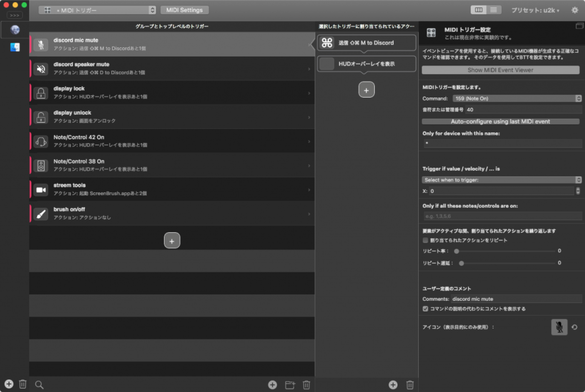Screen dimensions: 585x392
Task: Delete the selected action with the trash icon
Action: (x=409, y=385)
